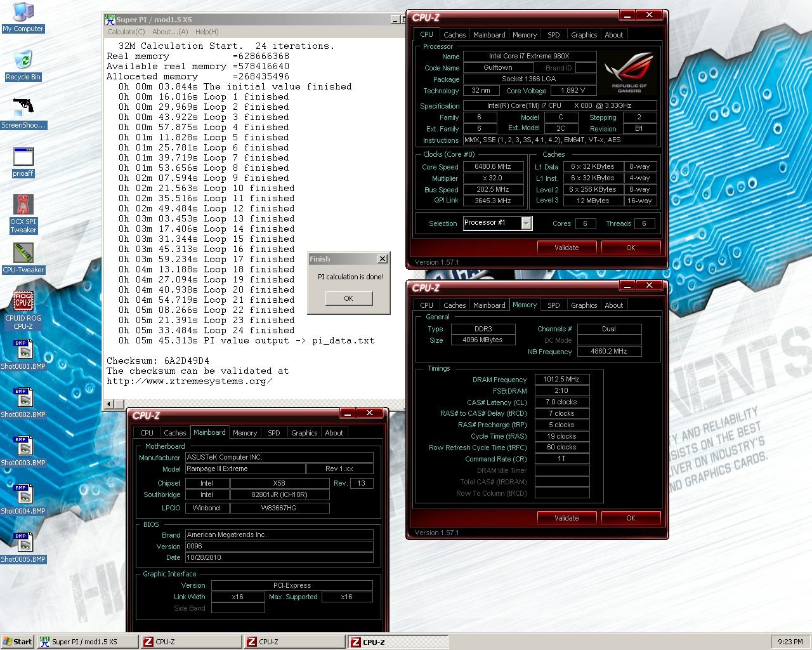This screenshot has width=812, height=650.
Task: Click the system tray clock showing 9:23 PM
Action: [x=790, y=642]
